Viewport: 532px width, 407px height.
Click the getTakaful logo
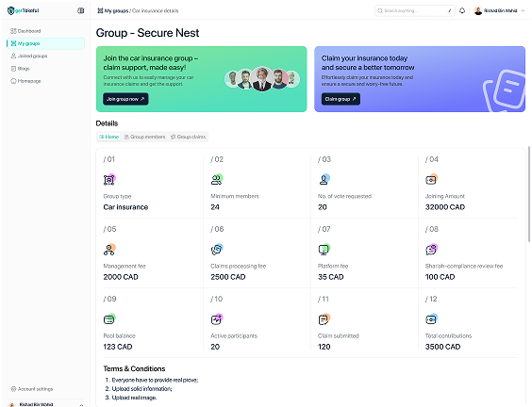tap(23, 10)
